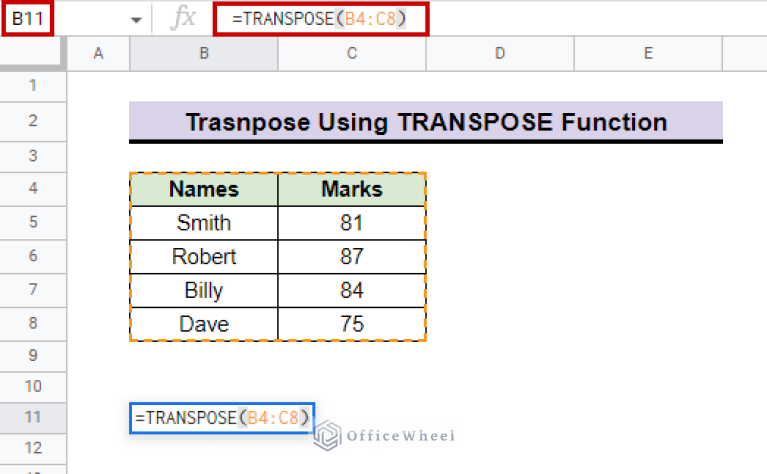The height and width of the screenshot is (474, 767).
Task: Click the cell with mark 75
Action: (352, 324)
